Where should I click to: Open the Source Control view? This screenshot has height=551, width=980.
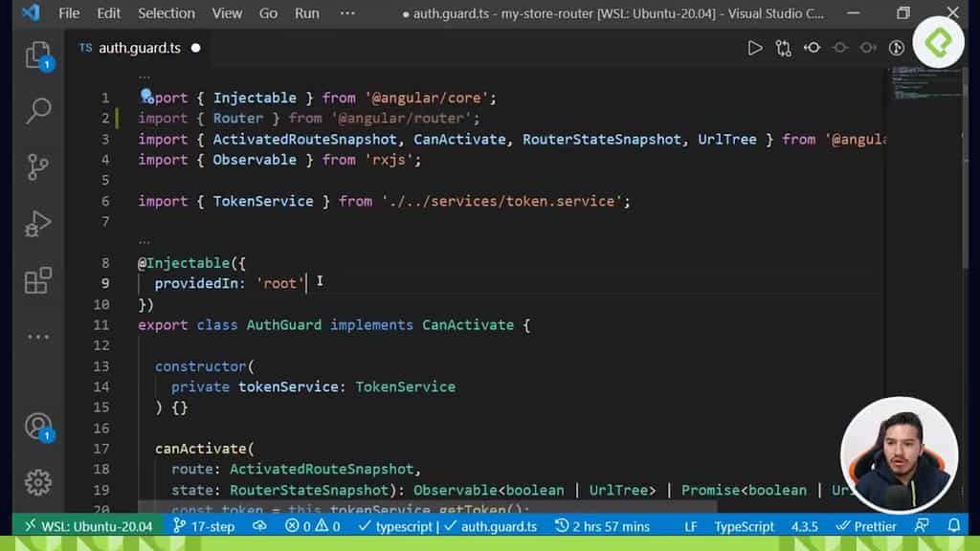coord(38,166)
